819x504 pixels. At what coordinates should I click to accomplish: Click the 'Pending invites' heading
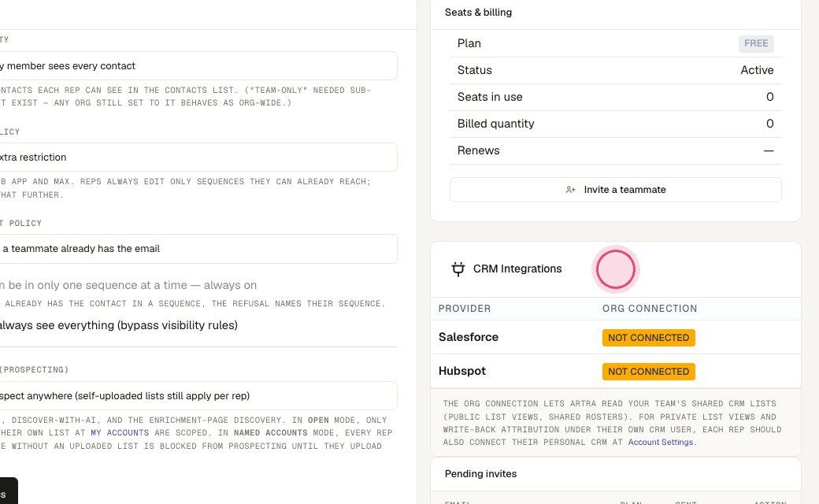pyautogui.click(x=480, y=474)
